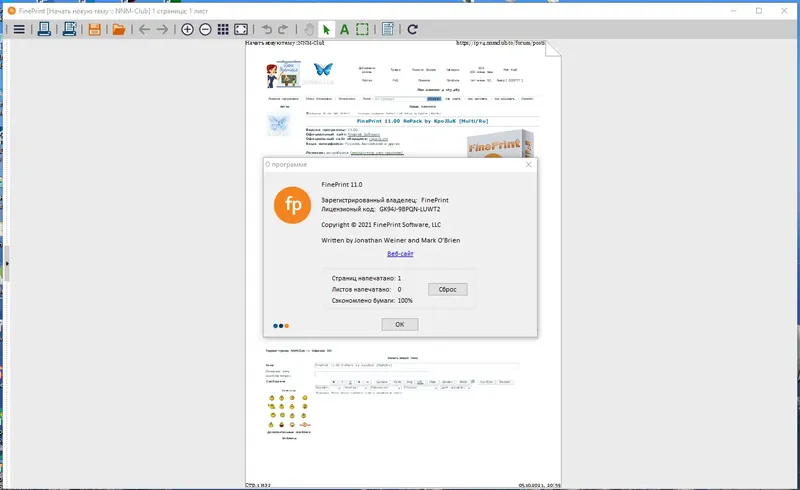The height and width of the screenshot is (490, 800).
Task: Click the Листов напечатано counter
Action: (366, 289)
